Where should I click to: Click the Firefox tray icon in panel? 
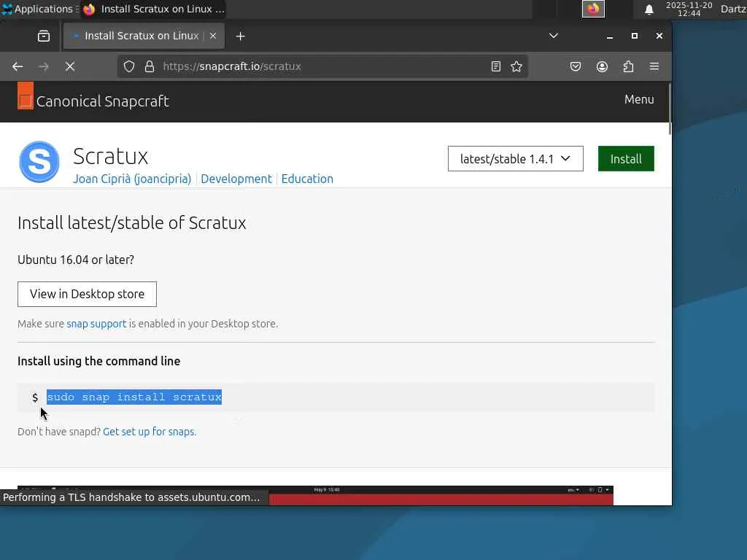pos(593,9)
